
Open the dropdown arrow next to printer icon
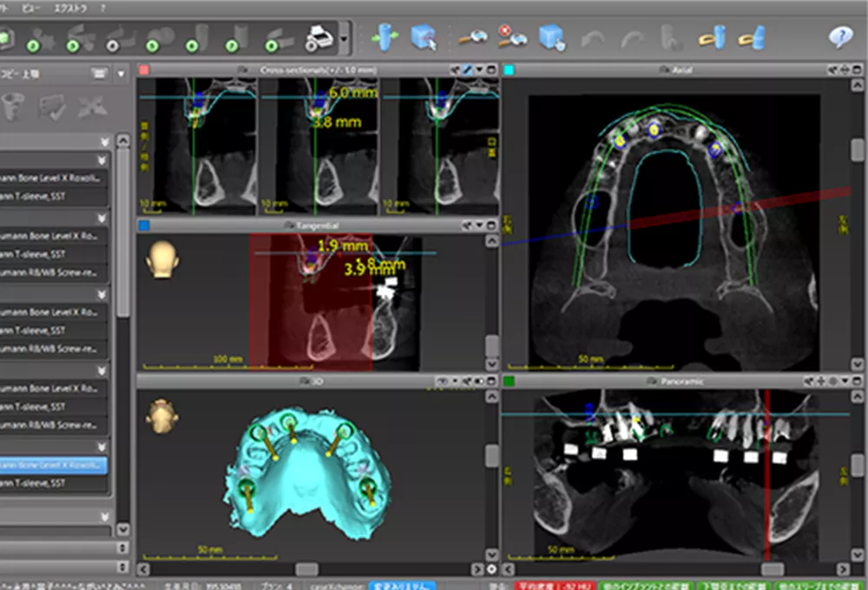pyautogui.click(x=345, y=39)
